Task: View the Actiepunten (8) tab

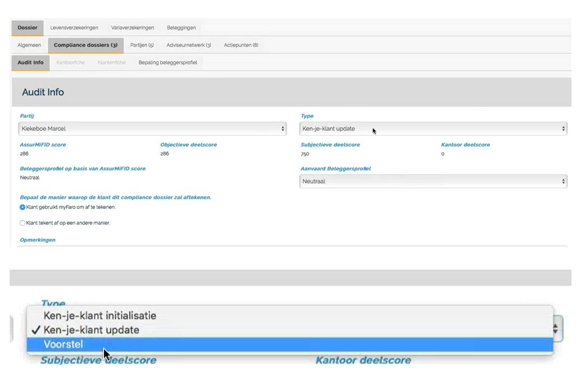Action: click(x=241, y=45)
